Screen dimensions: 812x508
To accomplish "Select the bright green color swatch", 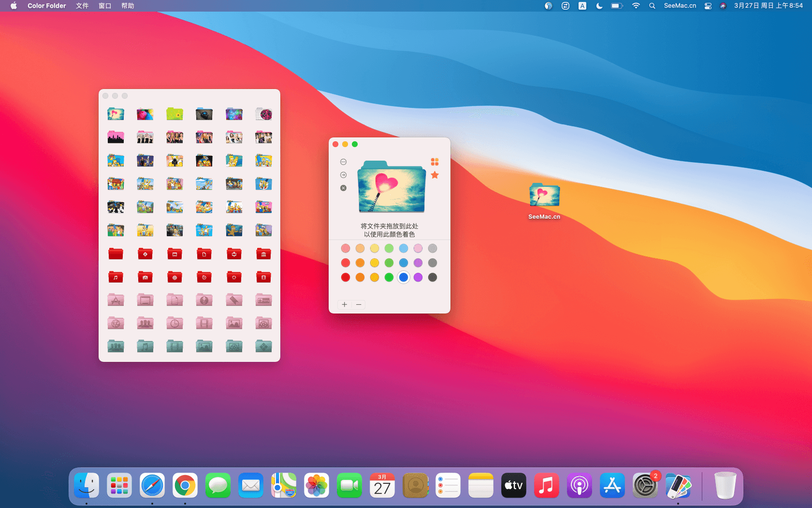I will (389, 277).
